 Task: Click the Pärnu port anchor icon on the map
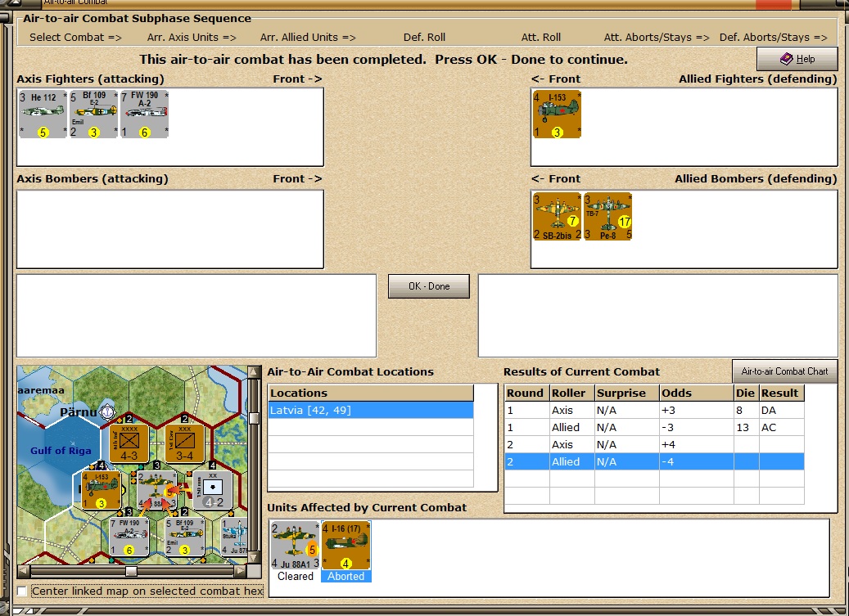(x=108, y=412)
